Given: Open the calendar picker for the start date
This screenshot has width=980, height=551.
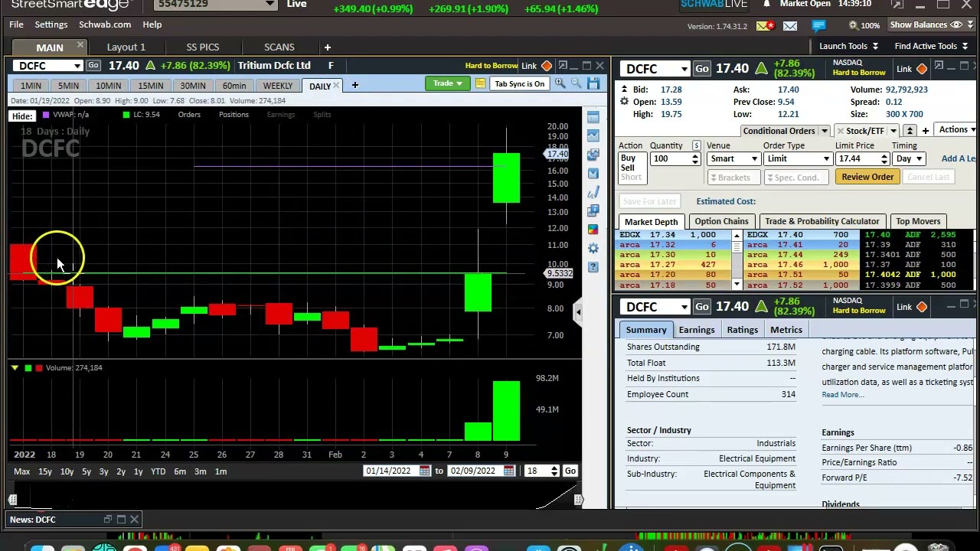Looking at the screenshot, I should tap(424, 471).
